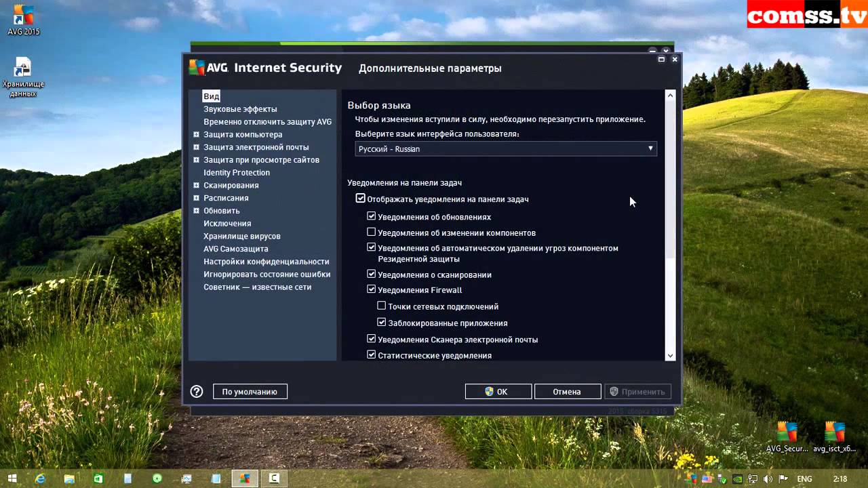Viewport: 868px width, 488px height.
Task: Open the volume speaker tray icon
Action: tap(766, 479)
